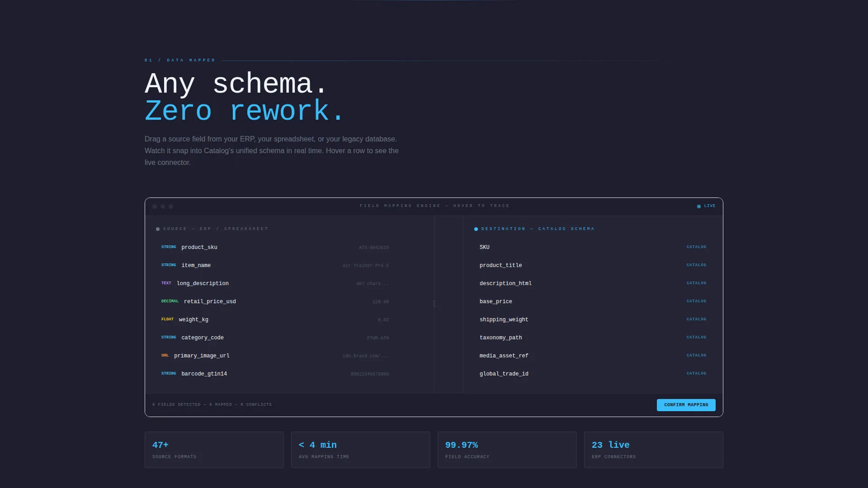Click the CATALOG tag on the SKU row

pos(696,247)
